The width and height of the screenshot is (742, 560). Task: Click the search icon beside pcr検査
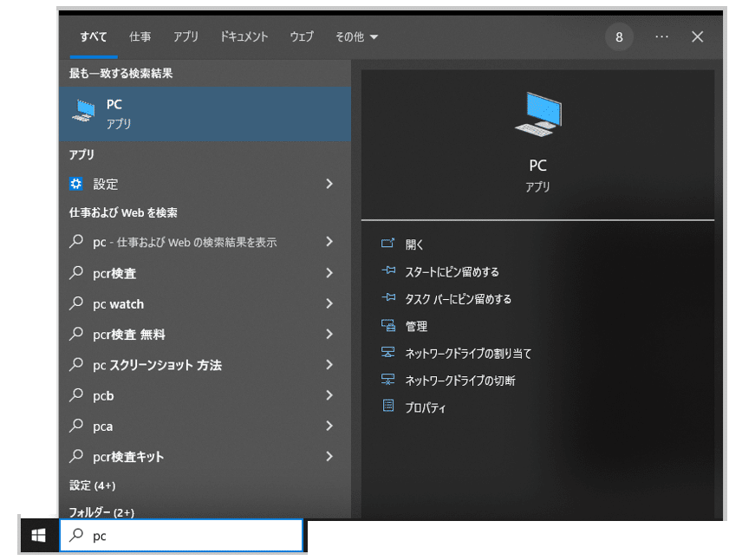pos(76,272)
